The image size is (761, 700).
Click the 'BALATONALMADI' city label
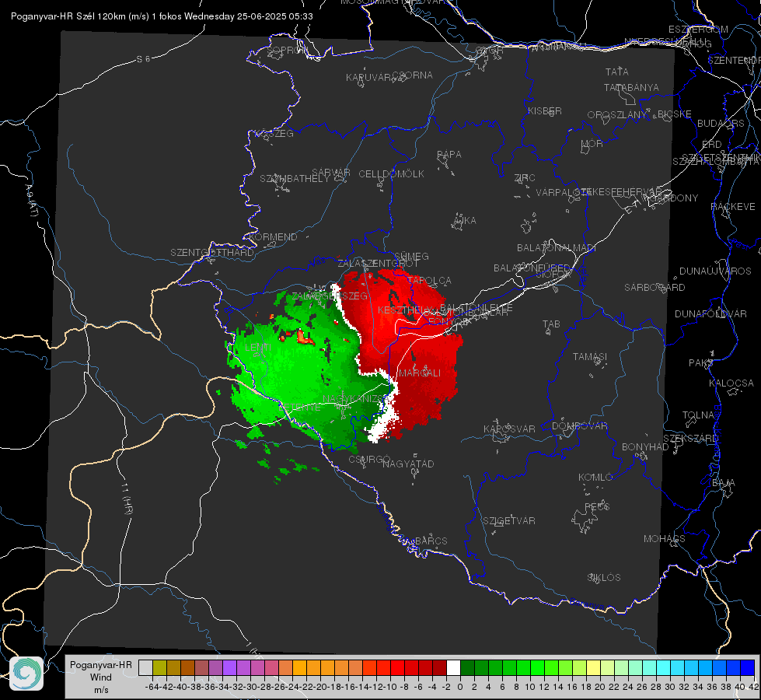(557, 248)
